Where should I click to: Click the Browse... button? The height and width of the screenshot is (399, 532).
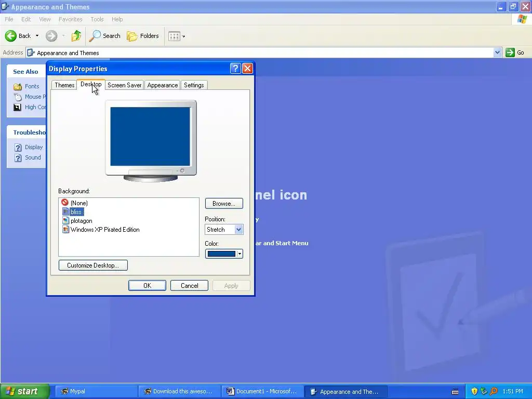(224, 204)
